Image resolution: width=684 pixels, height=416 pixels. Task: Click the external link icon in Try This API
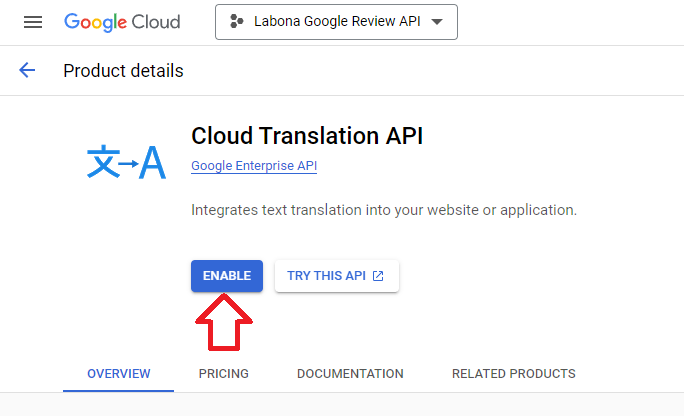coord(378,276)
